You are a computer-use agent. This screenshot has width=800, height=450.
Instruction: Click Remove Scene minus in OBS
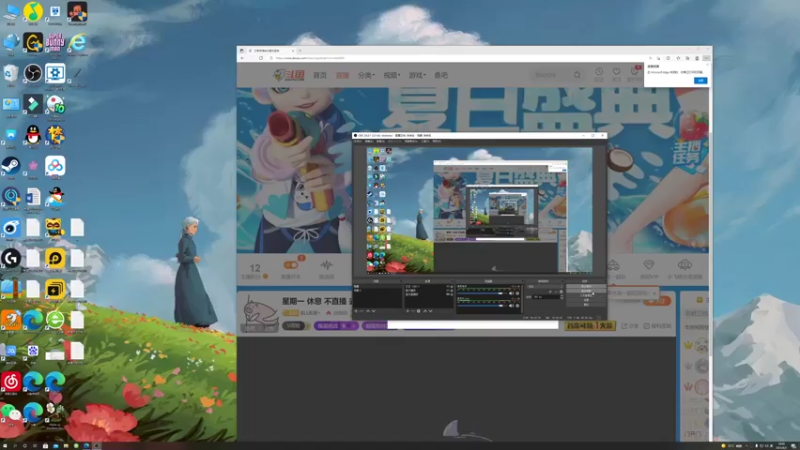(361, 311)
